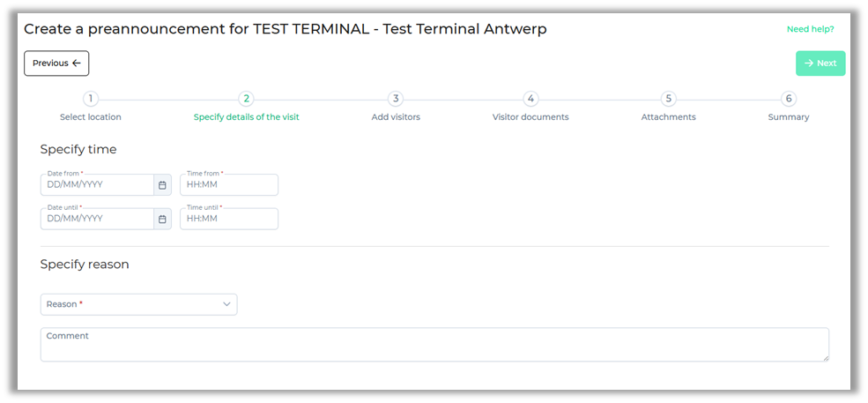Viewport: 868px width, 403px height.
Task: Open the 'Need help?' link
Action: pos(810,29)
